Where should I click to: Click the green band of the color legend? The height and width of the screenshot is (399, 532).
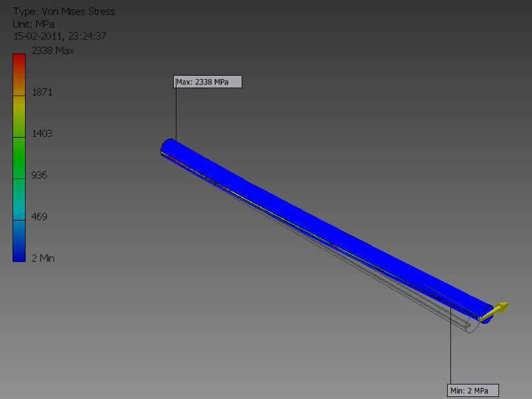point(19,157)
